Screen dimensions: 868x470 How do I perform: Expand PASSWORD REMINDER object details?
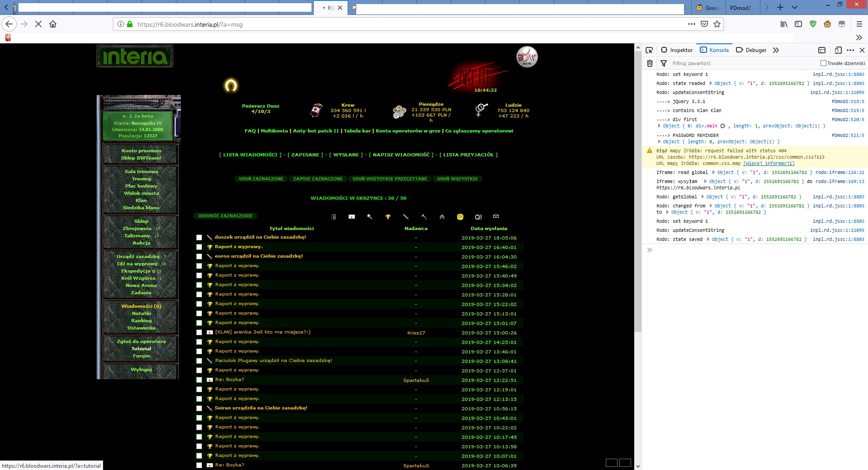[x=659, y=141]
